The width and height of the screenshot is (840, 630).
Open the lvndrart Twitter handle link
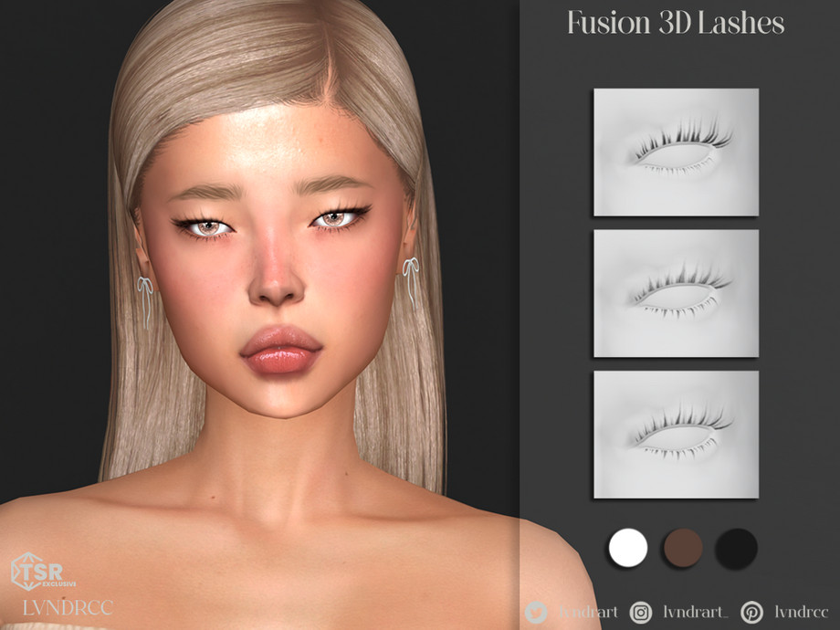point(581,612)
